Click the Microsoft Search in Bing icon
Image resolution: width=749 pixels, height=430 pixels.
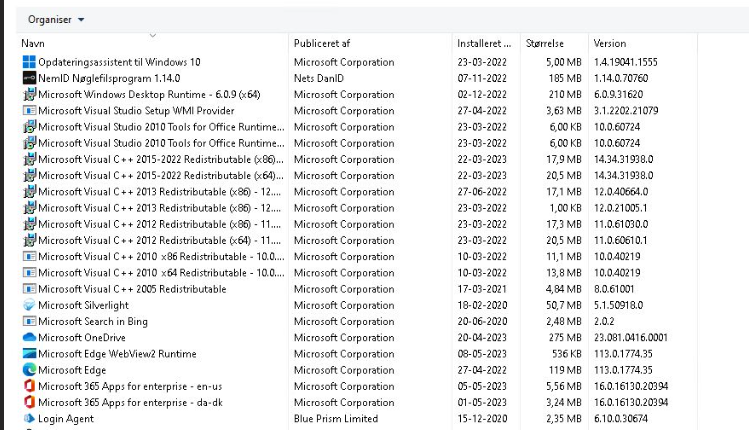(29, 322)
